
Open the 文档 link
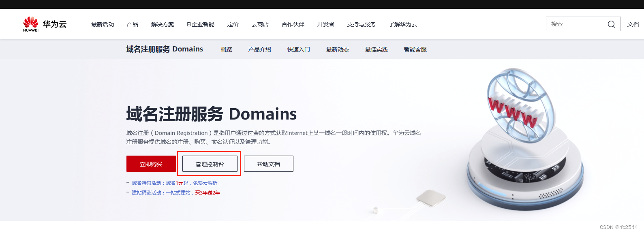click(633, 24)
